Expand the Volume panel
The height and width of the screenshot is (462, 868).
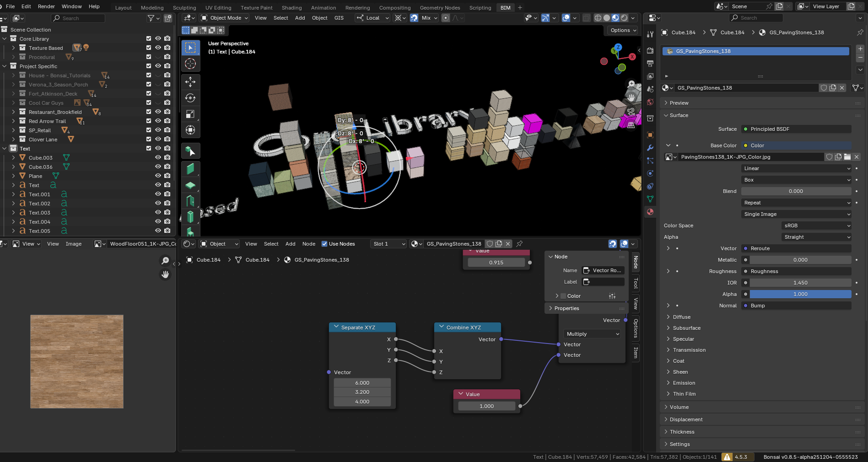click(x=679, y=407)
